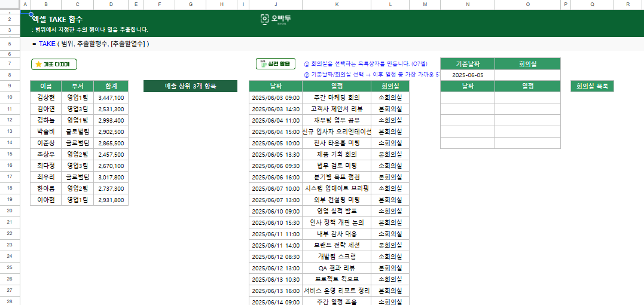Viewport: 644px width, 305px height.
Task: Select the schedule 주간 마케팅 회의
Action: (337, 97)
